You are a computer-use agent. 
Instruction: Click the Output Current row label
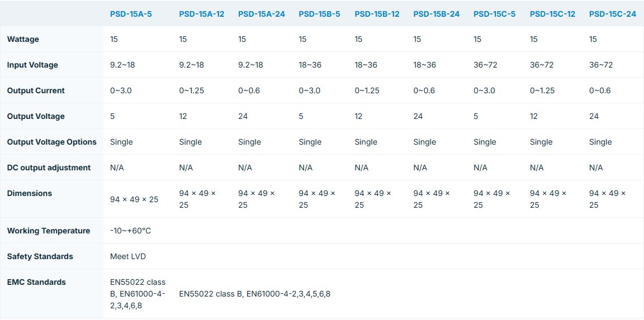(36, 90)
